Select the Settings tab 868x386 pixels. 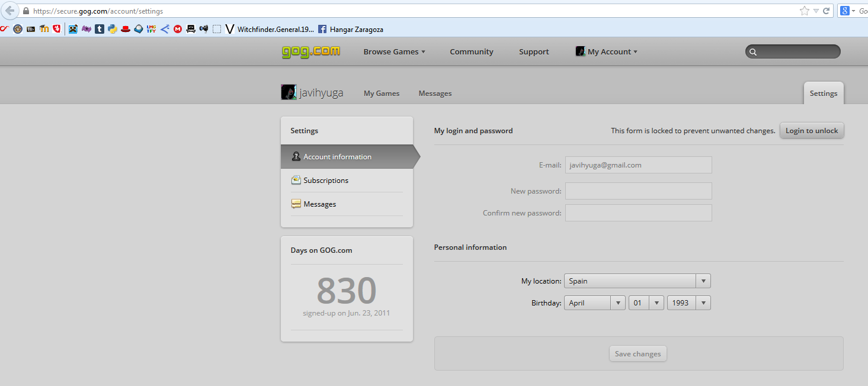point(824,93)
